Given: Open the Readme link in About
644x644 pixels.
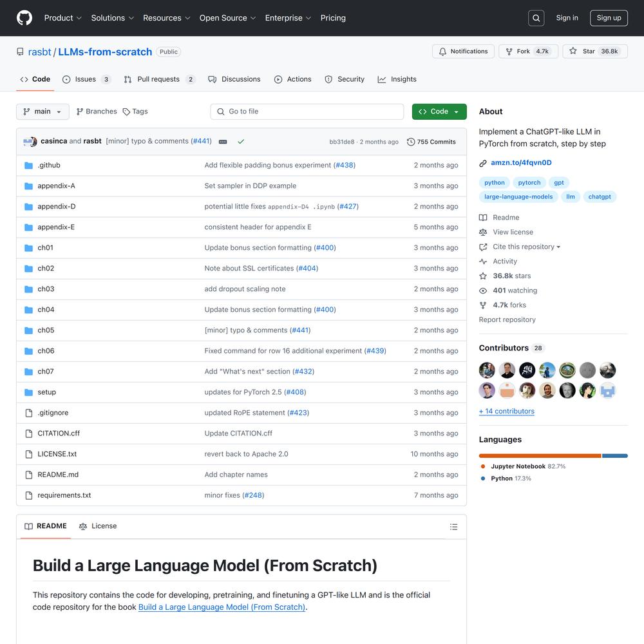Looking at the screenshot, I should click(x=506, y=218).
